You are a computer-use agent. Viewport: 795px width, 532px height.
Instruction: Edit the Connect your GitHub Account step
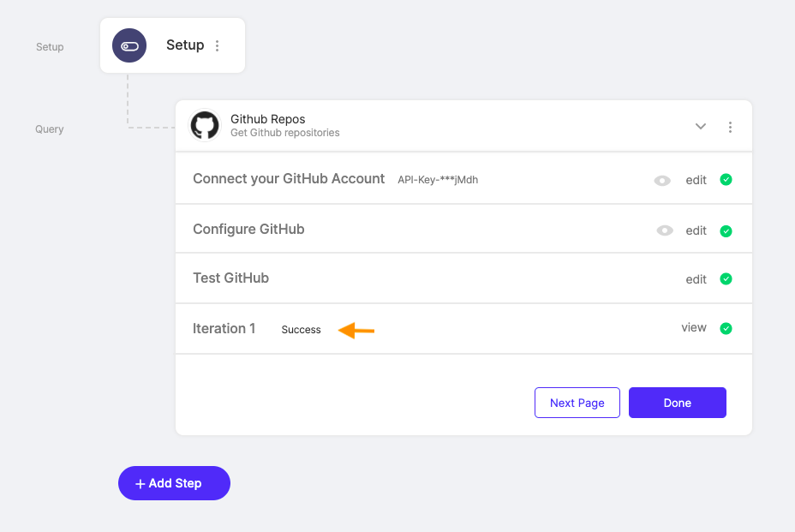pyautogui.click(x=696, y=180)
